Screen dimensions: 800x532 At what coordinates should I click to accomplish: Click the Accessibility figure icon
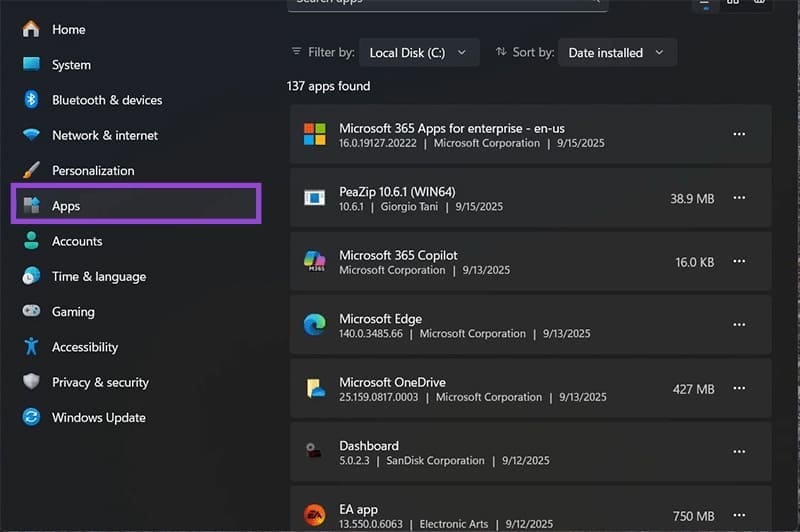click(31, 346)
